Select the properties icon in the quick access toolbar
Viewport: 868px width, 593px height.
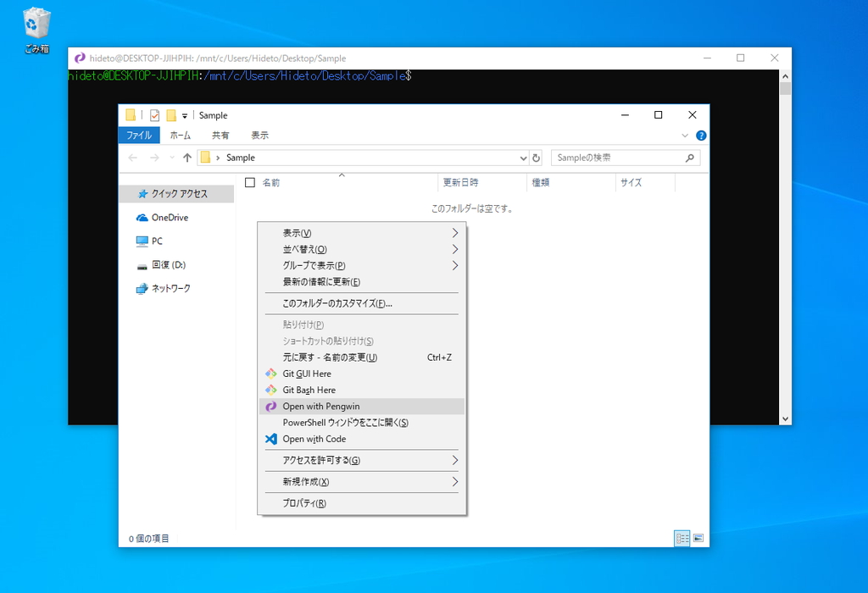(x=154, y=115)
